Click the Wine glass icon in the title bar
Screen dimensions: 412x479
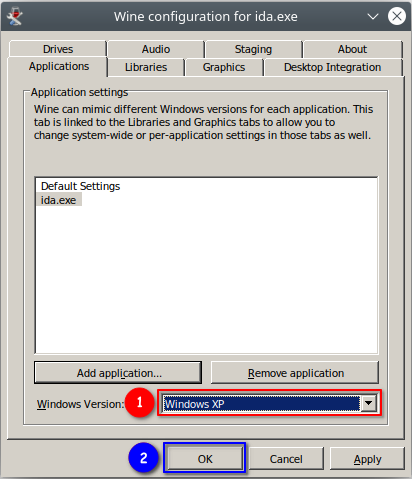pyautogui.click(x=14, y=16)
